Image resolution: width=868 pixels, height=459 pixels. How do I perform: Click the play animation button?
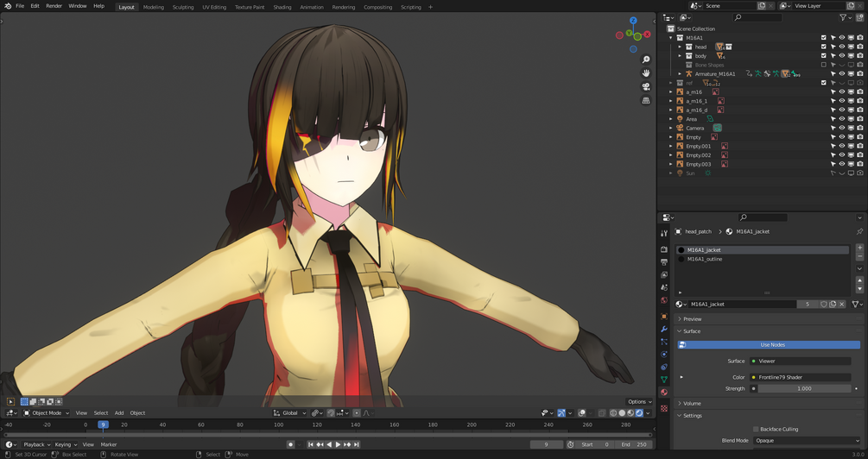pos(339,444)
